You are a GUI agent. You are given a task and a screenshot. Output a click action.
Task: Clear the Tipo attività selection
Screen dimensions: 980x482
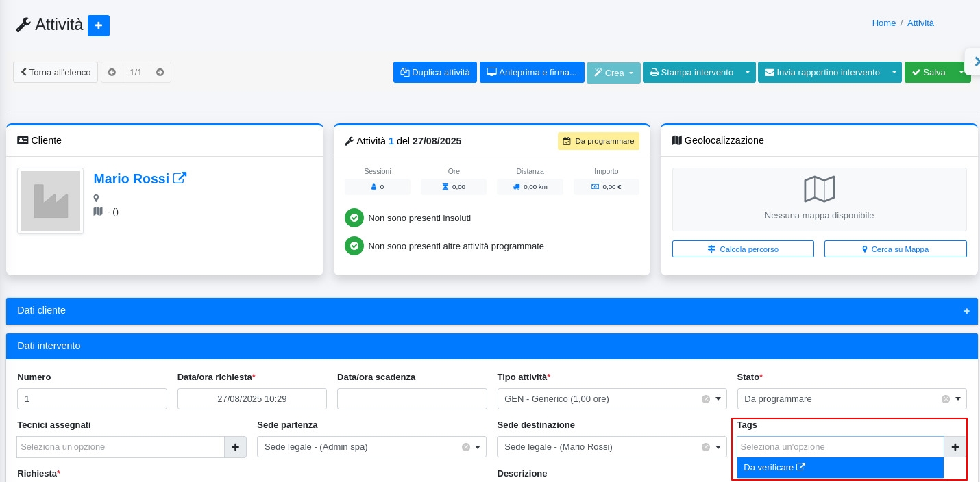[x=705, y=399]
